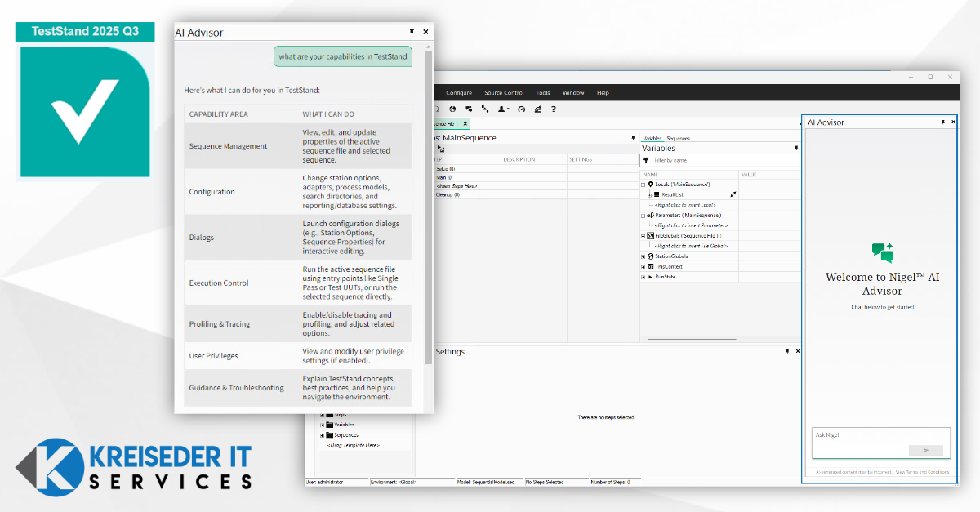Expand the ResultList node

point(649,195)
